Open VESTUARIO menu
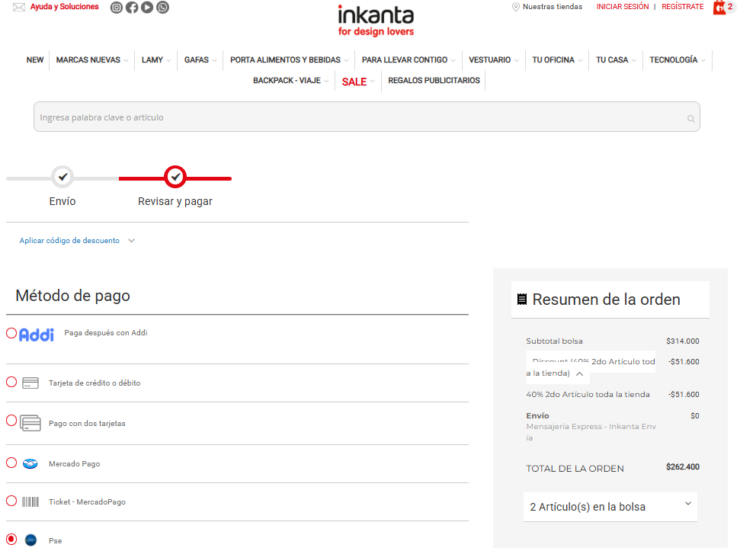Viewport: 756px width, 551px height. [494, 59]
